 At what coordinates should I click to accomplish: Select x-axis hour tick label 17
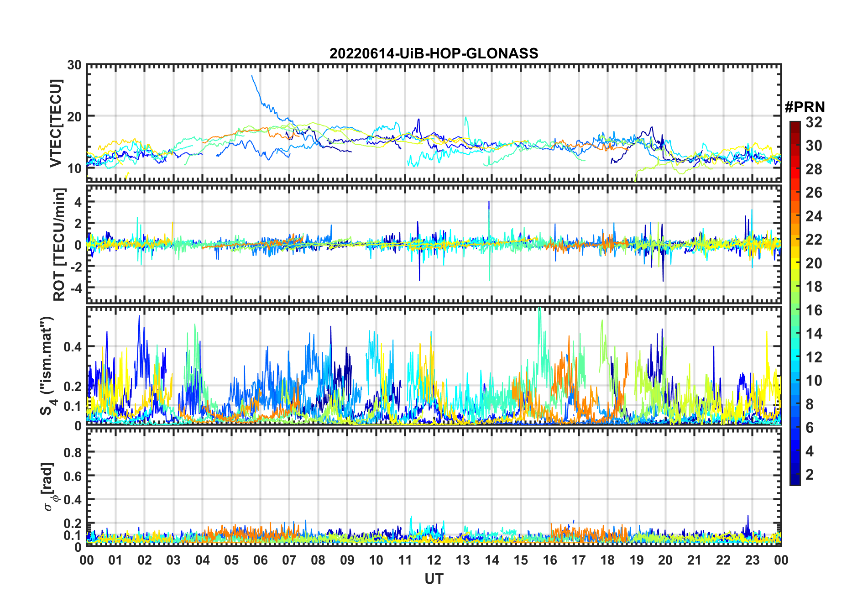tap(579, 560)
